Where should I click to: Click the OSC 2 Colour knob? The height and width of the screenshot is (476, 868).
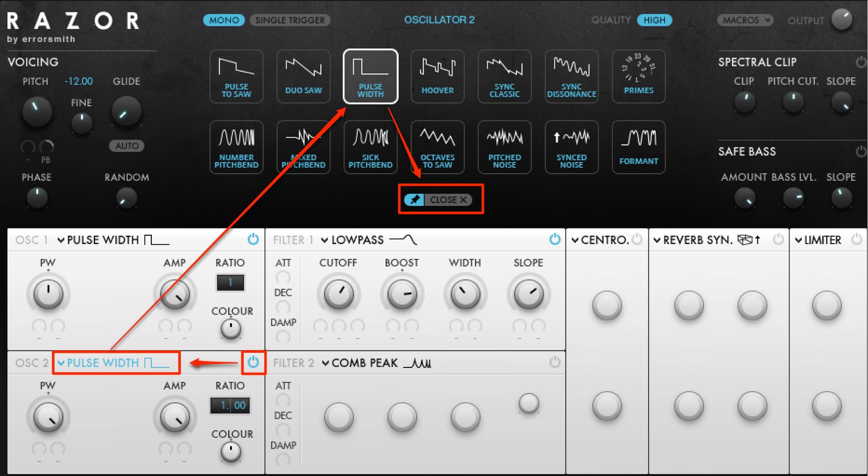(231, 452)
